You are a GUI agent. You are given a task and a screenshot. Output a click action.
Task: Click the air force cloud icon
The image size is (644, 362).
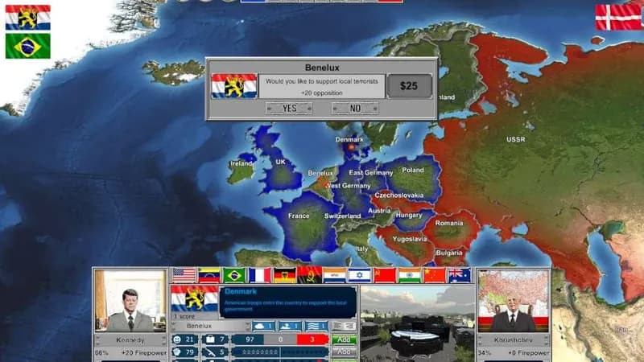(x=263, y=327)
